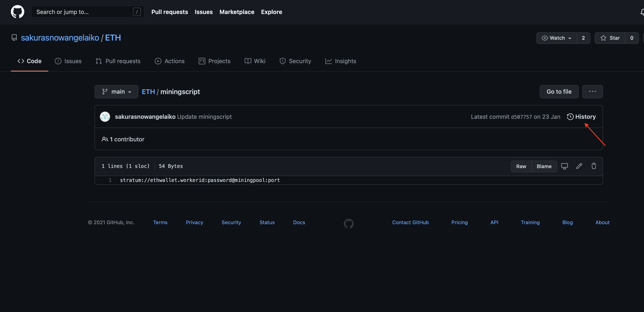Click the 1 contributor people icon
The height and width of the screenshot is (312, 644).
[105, 139]
